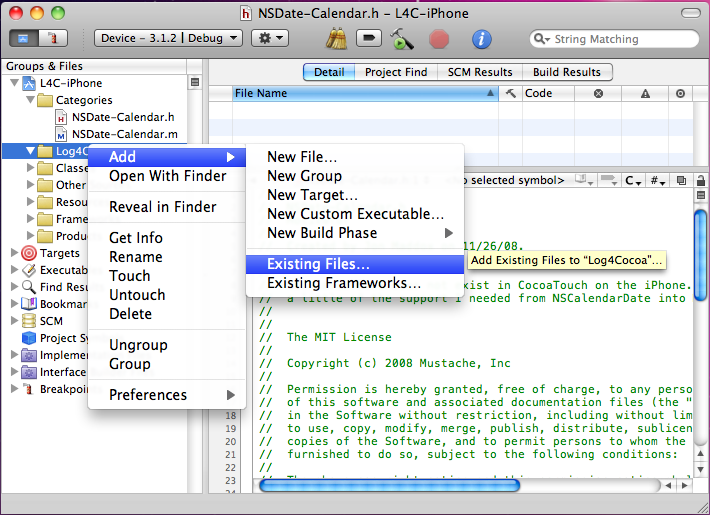The image size is (710, 515).
Task: Collapse the L4C-iPhone project disclosure triangle
Action: click(x=14, y=83)
